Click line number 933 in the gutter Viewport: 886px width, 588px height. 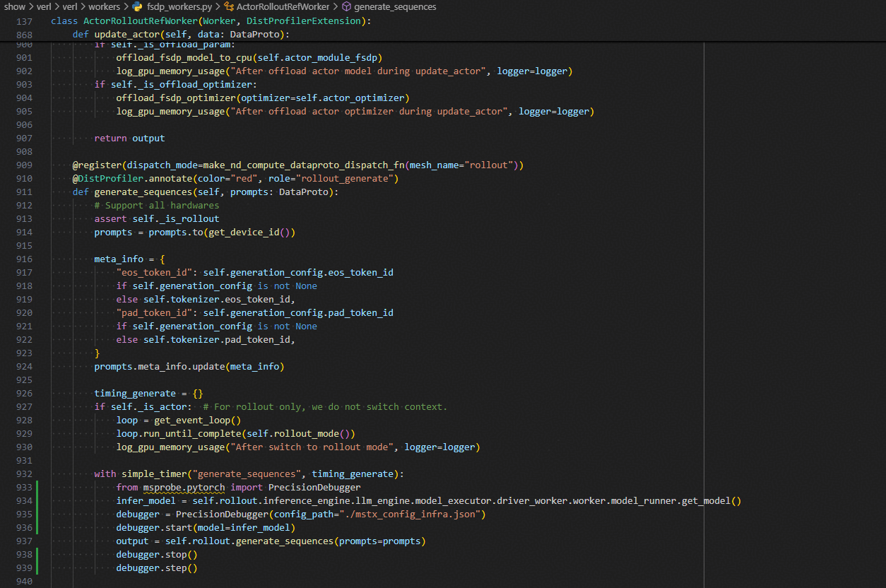pyautogui.click(x=23, y=488)
